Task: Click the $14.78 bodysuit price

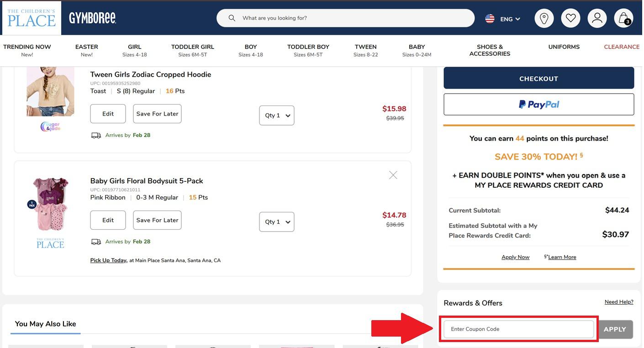Action: (x=394, y=215)
